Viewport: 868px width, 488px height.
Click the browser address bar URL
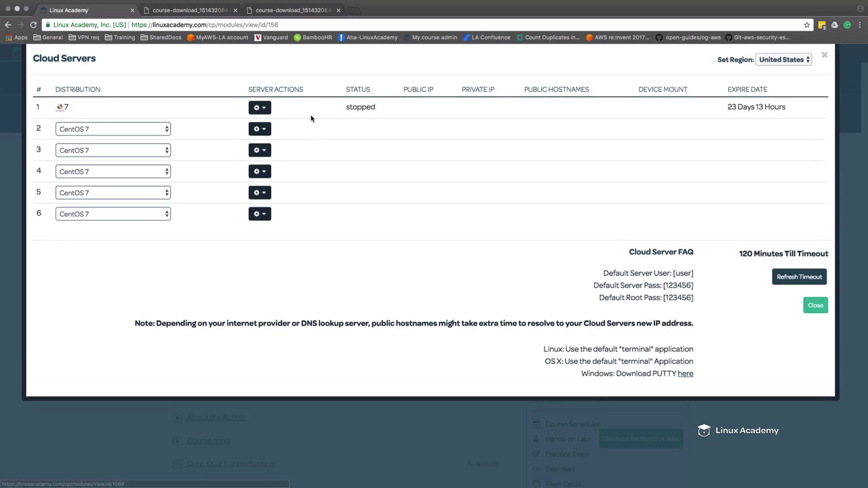[205, 25]
